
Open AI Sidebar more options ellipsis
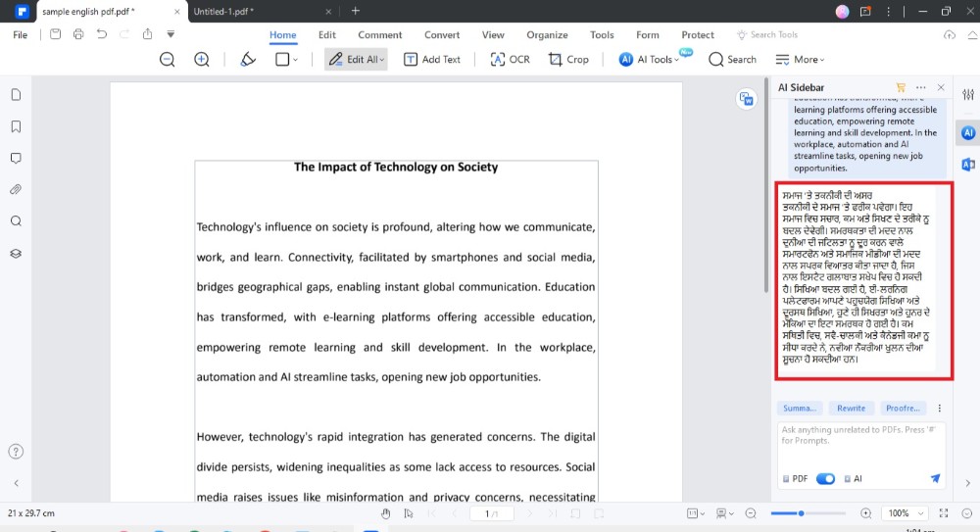[x=920, y=87]
